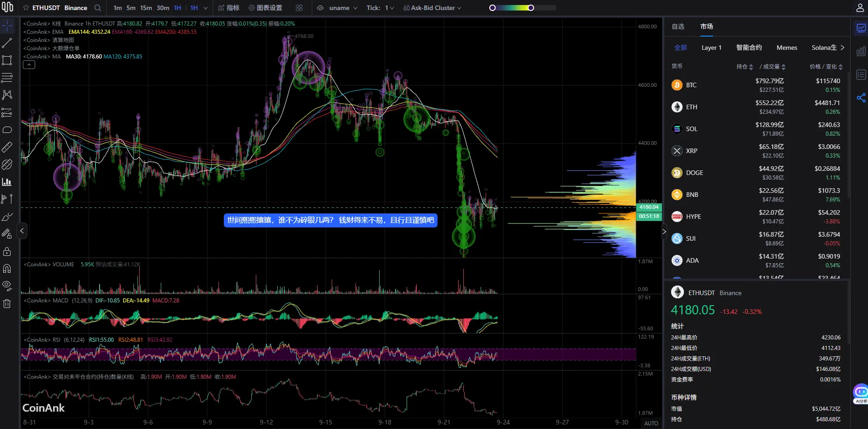Expand the left panel collapse arrow
The width and height of the screenshot is (868, 429).
pos(22,231)
